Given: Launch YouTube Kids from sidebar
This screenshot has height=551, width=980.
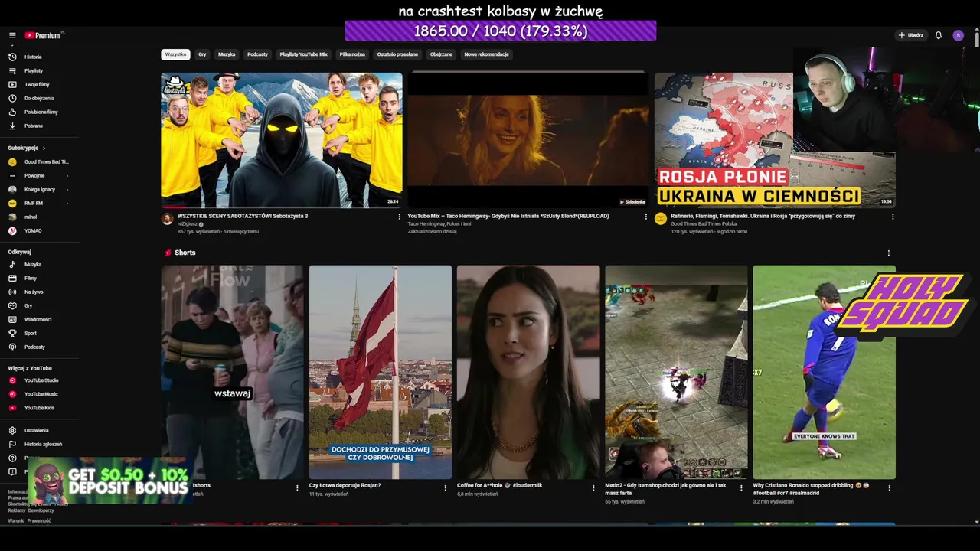Looking at the screenshot, I should pos(39,408).
